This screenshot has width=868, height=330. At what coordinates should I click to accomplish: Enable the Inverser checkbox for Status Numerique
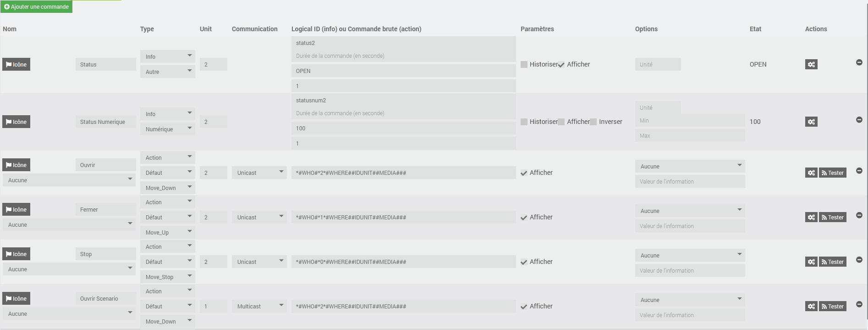593,122
